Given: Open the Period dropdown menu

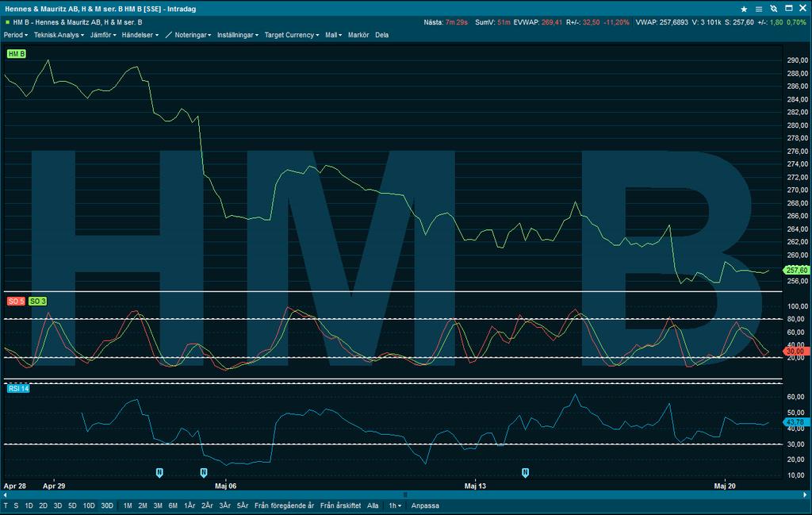Looking at the screenshot, I should [x=16, y=35].
